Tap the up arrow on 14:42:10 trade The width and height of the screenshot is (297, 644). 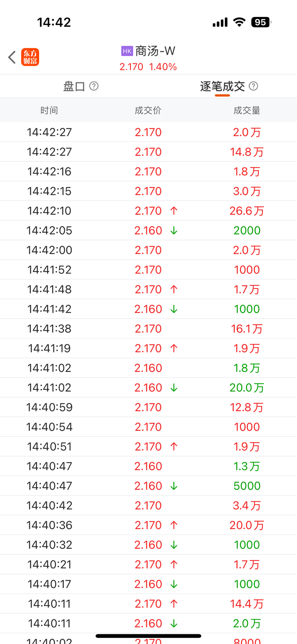[x=174, y=211]
